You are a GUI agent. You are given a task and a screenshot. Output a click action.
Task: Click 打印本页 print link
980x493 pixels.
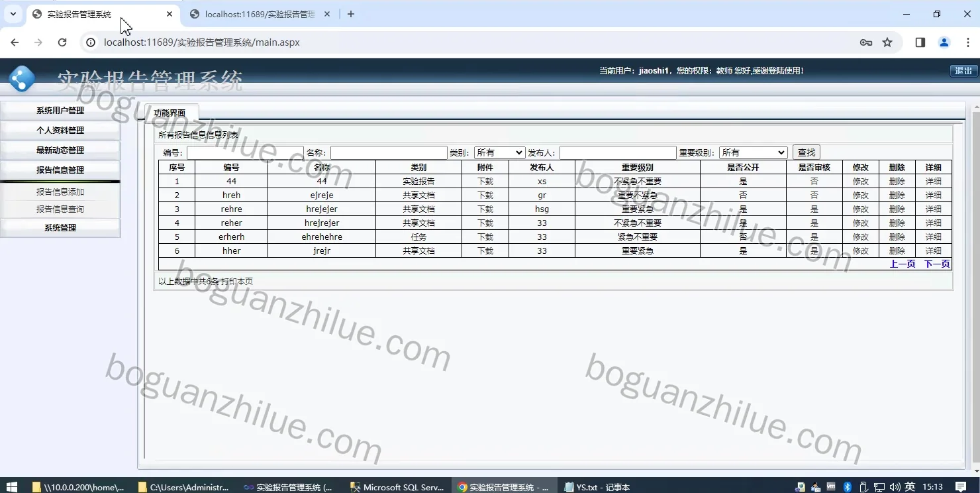pos(236,282)
